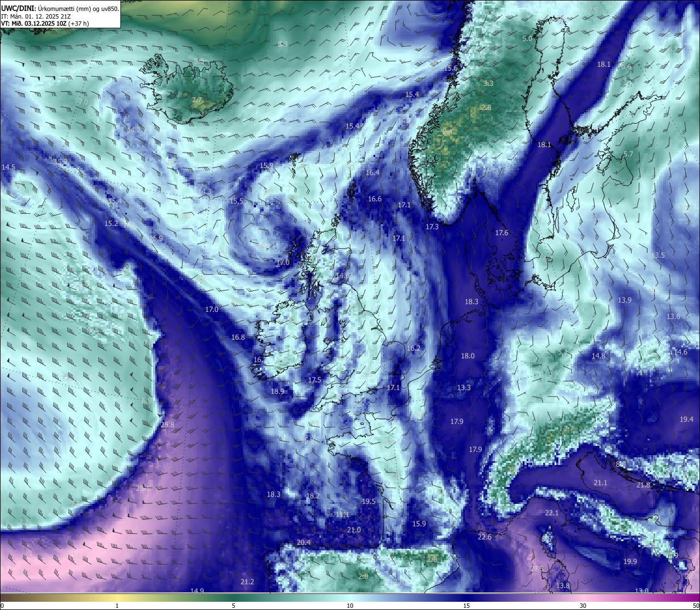700x610 pixels.
Task: Click the 19.4 value label
Action: coord(686,419)
